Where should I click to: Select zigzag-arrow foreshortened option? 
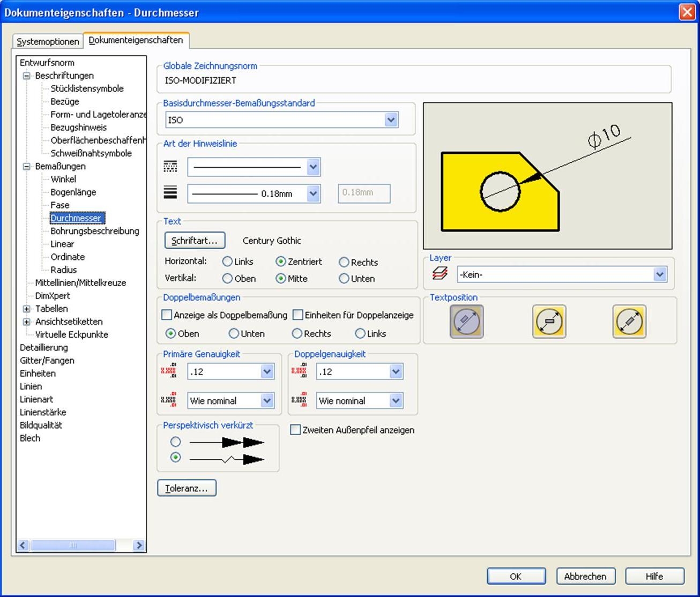coord(176,458)
